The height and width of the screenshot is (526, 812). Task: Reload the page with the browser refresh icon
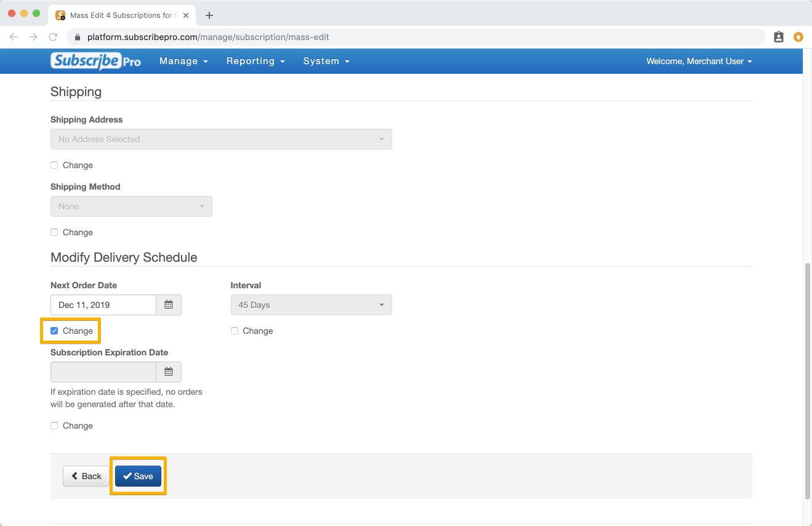pos(53,37)
